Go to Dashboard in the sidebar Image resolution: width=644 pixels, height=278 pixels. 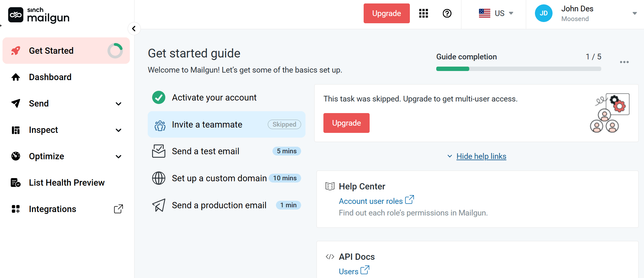click(x=66, y=77)
